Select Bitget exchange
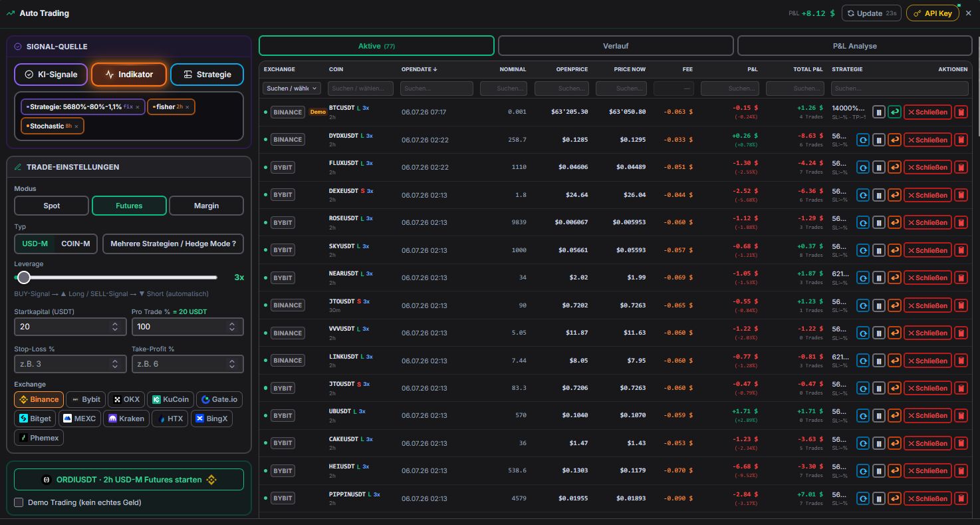This screenshot has width=980, height=525. tap(35, 419)
